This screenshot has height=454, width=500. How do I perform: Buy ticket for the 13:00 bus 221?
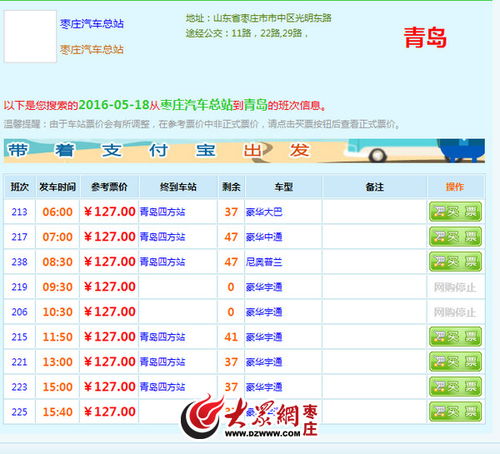click(455, 362)
